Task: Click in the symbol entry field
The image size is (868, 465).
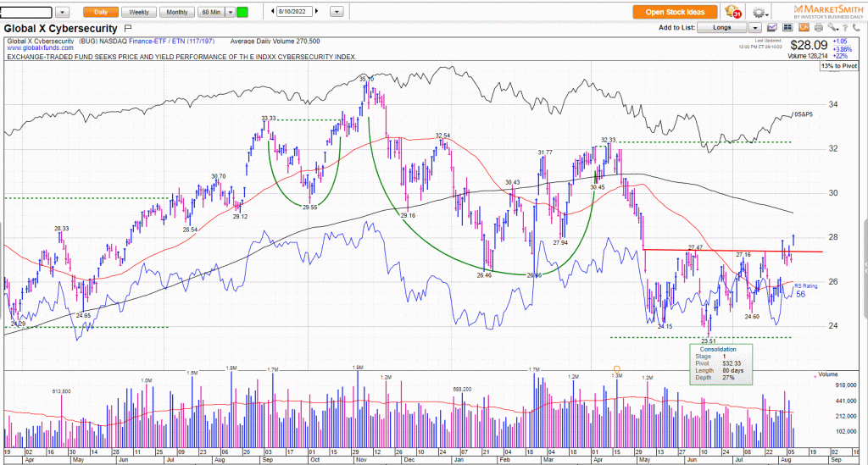Action: (26, 12)
